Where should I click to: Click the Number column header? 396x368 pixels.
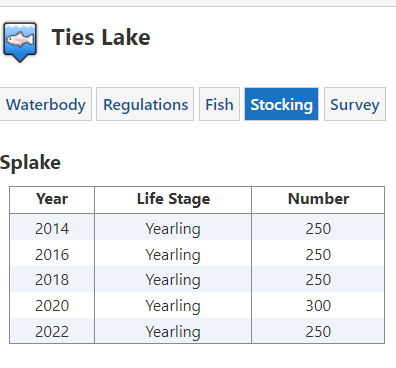coord(318,200)
